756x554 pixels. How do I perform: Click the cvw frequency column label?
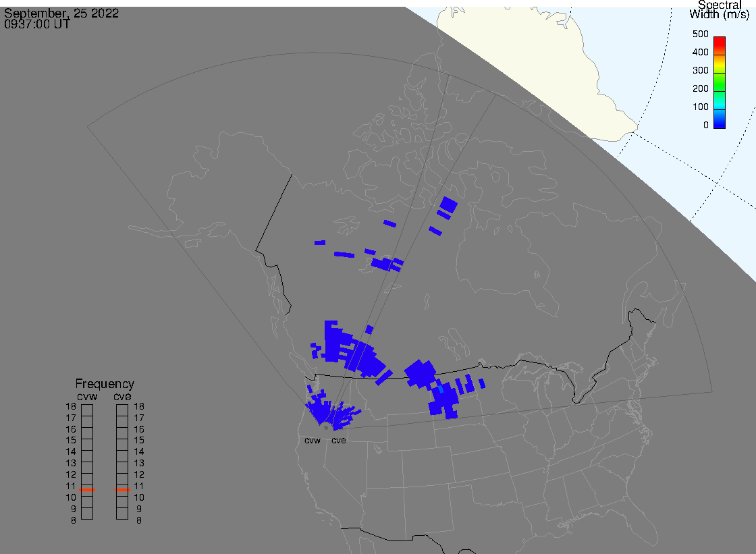[x=87, y=396]
